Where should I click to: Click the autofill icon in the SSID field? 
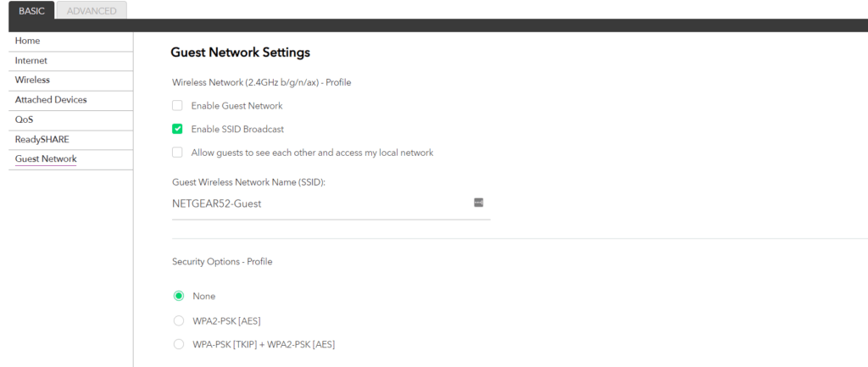478,203
